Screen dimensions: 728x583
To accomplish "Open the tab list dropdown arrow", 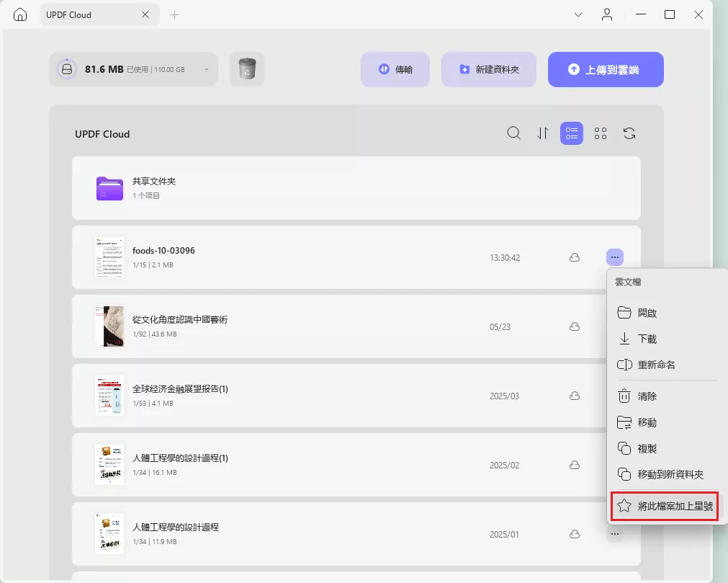I will (x=578, y=15).
